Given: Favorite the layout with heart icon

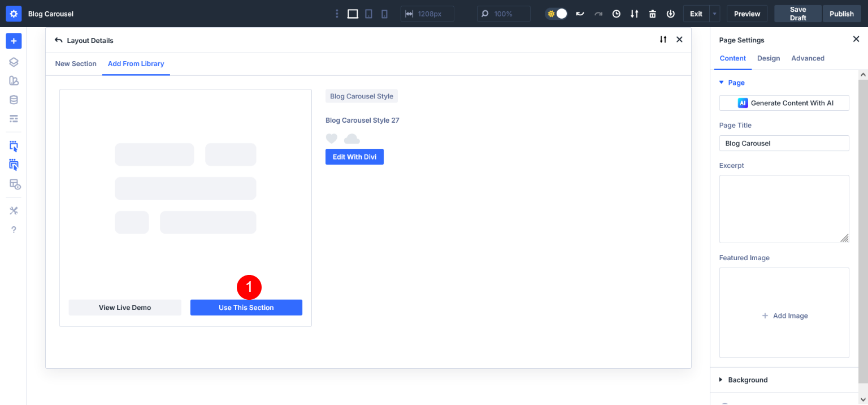Looking at the screenshot, I should [332, 139].
